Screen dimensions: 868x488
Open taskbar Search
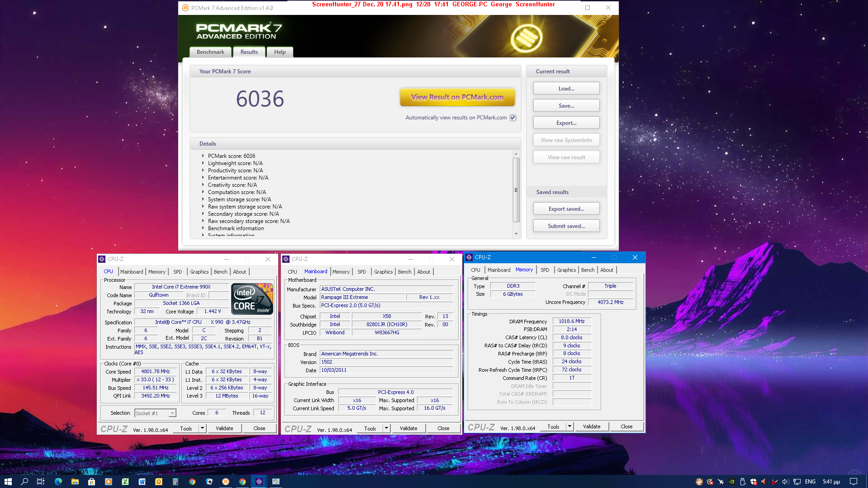24,482
